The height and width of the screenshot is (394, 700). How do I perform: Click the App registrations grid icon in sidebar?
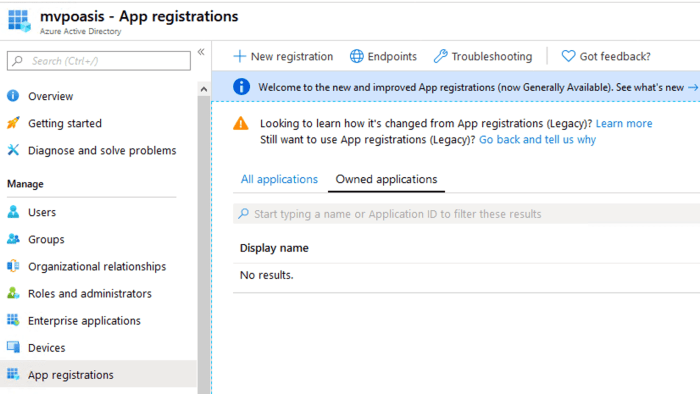(13, 374)
